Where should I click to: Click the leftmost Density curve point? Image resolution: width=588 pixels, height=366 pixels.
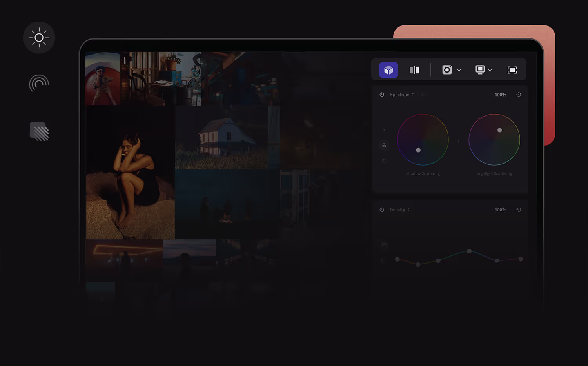click(397, 259)
